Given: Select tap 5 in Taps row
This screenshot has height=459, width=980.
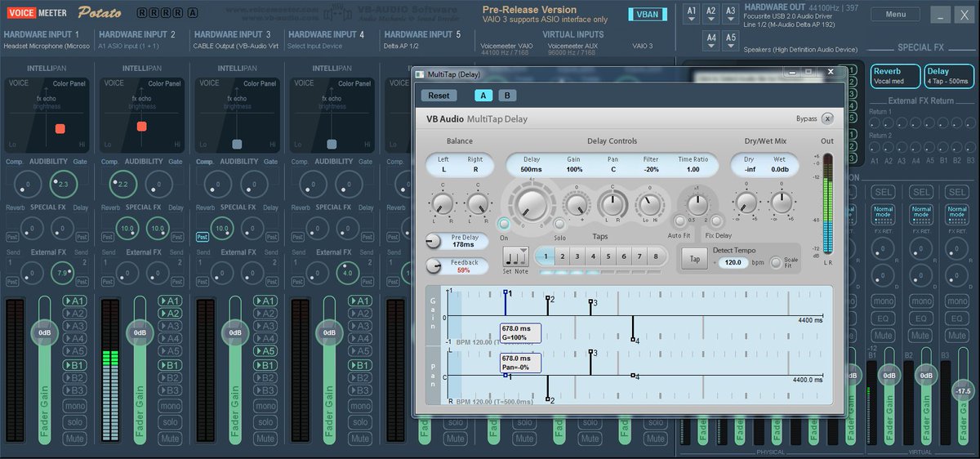Looking at the screenshot, I should [608, 256].
